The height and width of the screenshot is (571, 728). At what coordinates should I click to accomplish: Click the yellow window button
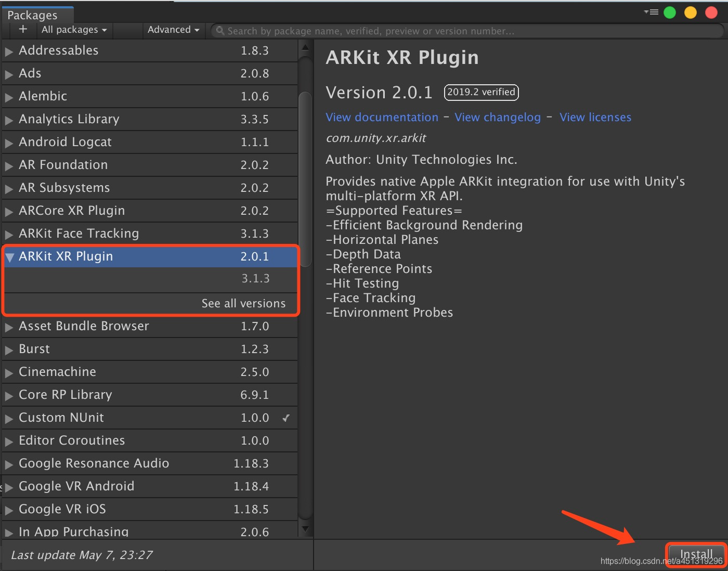pyautogui.click(x=691, y=12)
